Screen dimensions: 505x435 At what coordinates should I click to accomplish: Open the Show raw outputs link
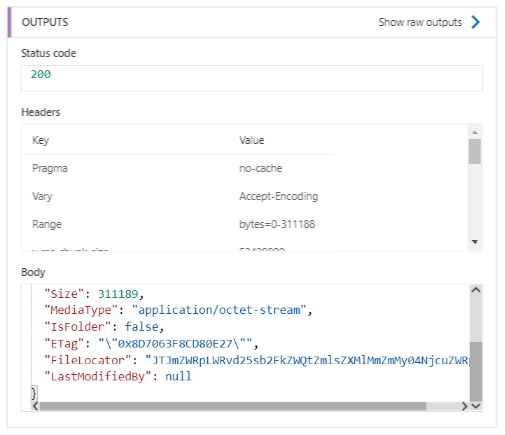(x=420, y=22)
